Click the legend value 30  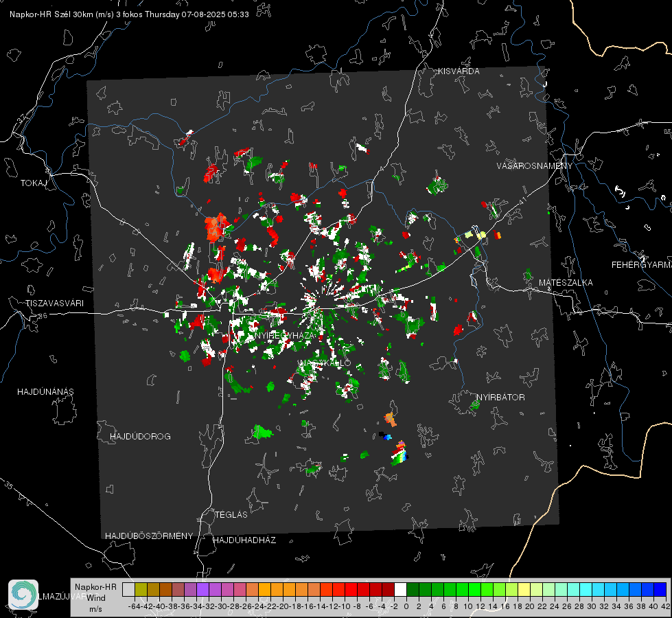click(592, 606)
